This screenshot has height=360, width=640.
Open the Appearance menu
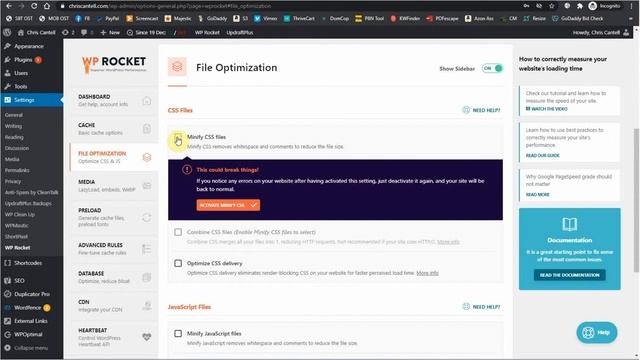click(29, 46)
